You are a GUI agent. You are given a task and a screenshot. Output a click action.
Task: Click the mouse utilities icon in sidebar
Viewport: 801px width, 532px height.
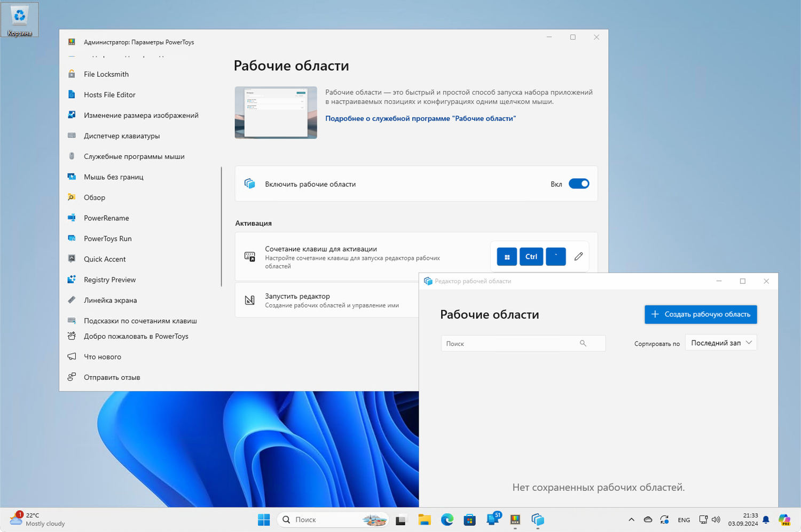[72, 156]
